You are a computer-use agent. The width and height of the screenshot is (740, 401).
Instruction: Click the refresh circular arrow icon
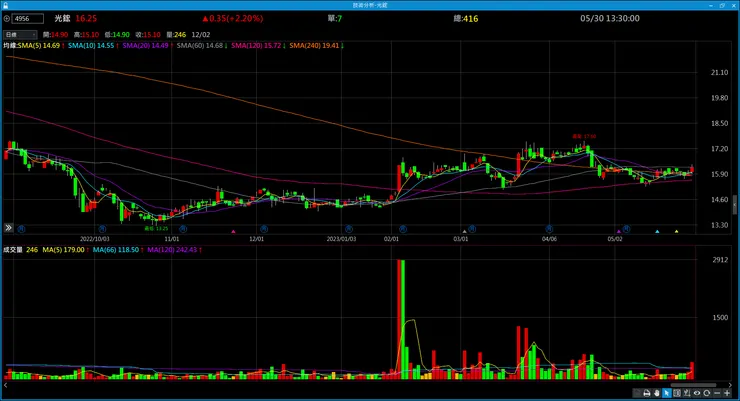click(706, 393)
